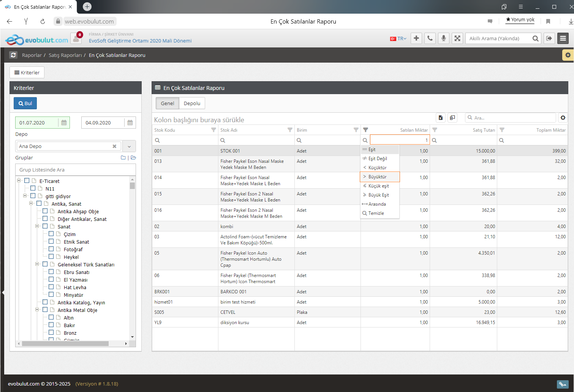Open the hamburger menu in the header
This screenshot has width=574, height=392.
563,38
